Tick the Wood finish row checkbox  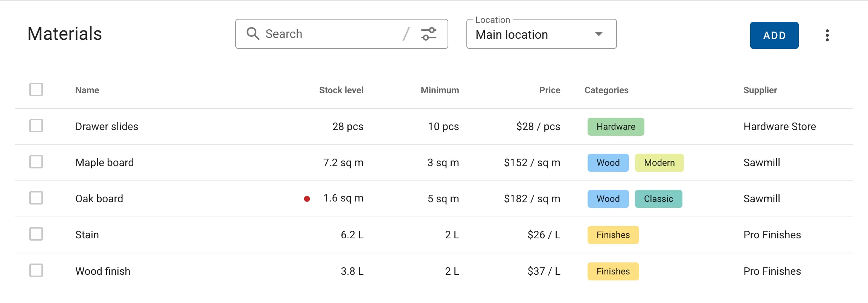pos(36,270)
